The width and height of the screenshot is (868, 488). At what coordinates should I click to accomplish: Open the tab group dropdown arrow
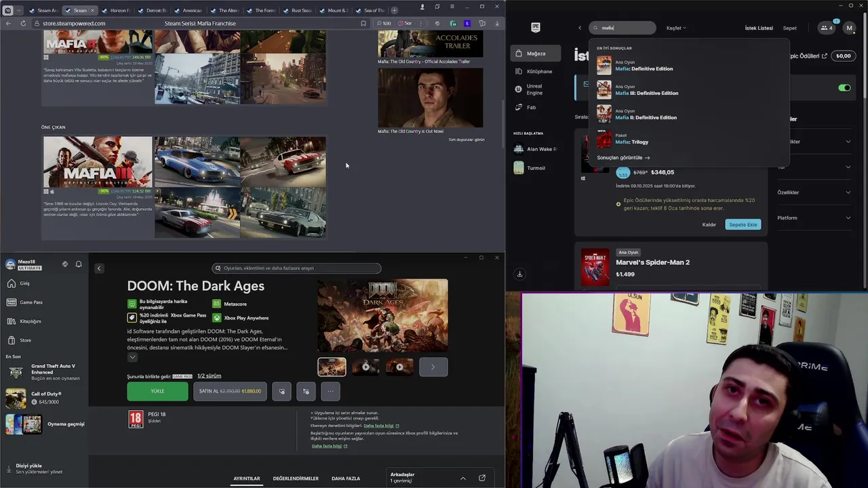point(20,10)
